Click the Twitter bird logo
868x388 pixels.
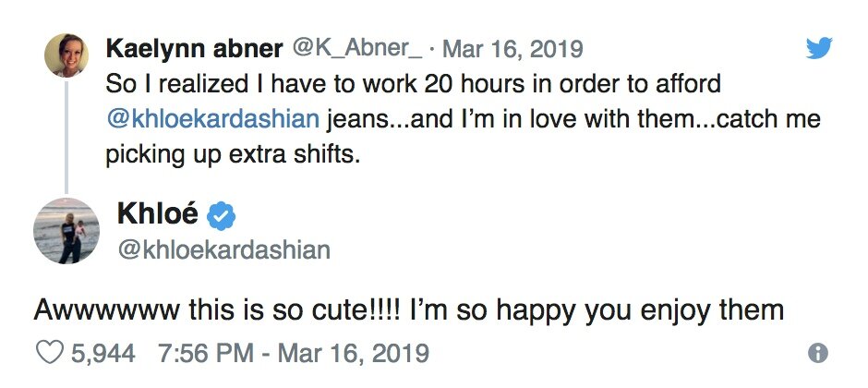click(x=818, y=47)
